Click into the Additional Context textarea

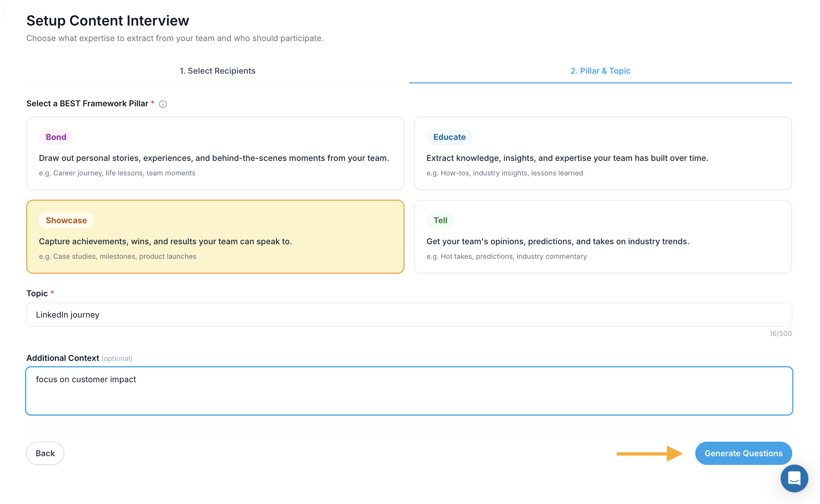click(x=409, y=391)
